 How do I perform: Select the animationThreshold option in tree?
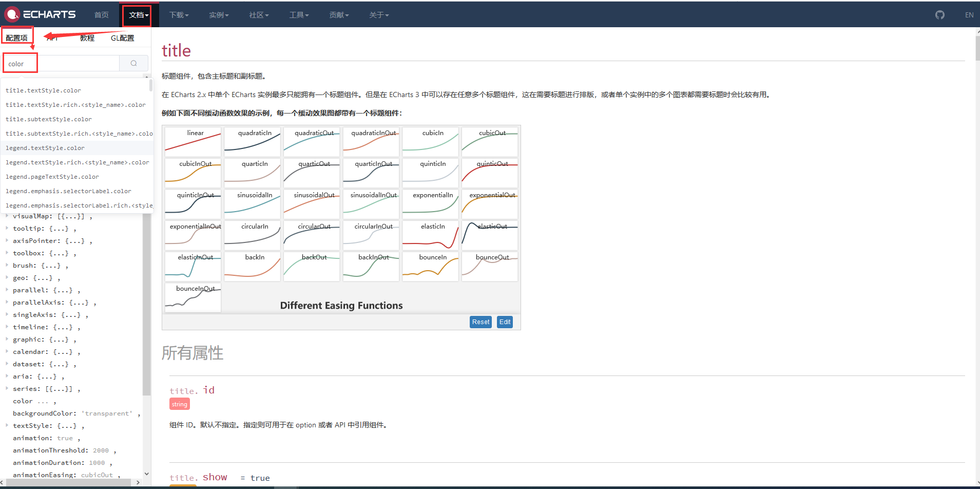[50, 450]
